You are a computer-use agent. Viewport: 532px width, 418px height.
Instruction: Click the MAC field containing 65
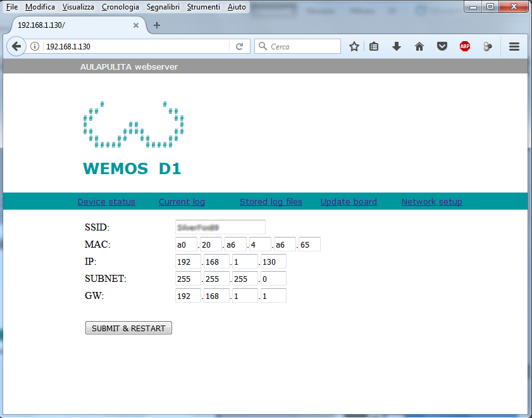click(x=309, y=244)
